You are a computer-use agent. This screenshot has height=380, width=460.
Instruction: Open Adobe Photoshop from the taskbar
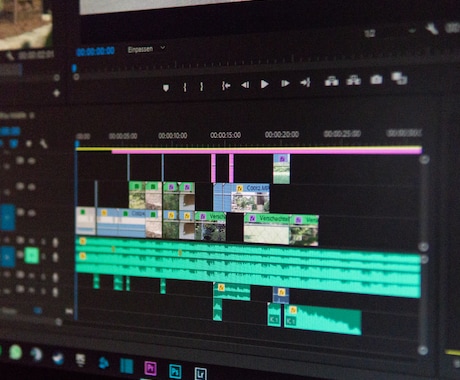click(x=175, y=371)
